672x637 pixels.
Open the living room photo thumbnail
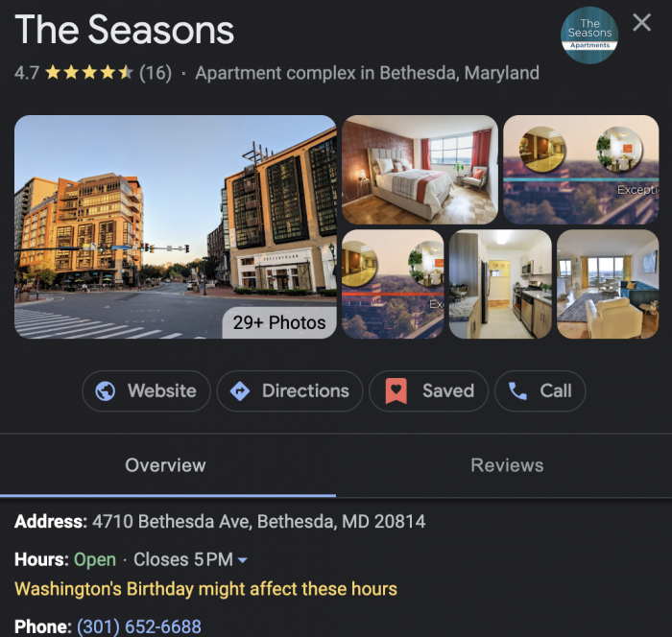coord(608,284)
